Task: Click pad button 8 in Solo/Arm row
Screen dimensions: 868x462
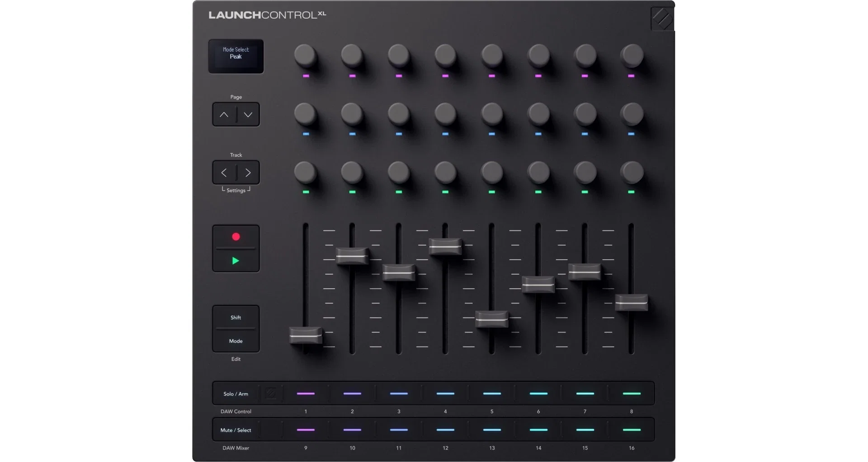Action: coord(632,393)
